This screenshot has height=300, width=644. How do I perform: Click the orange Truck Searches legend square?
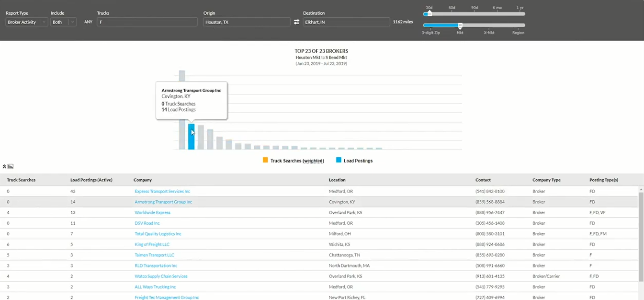pos(265,161)
